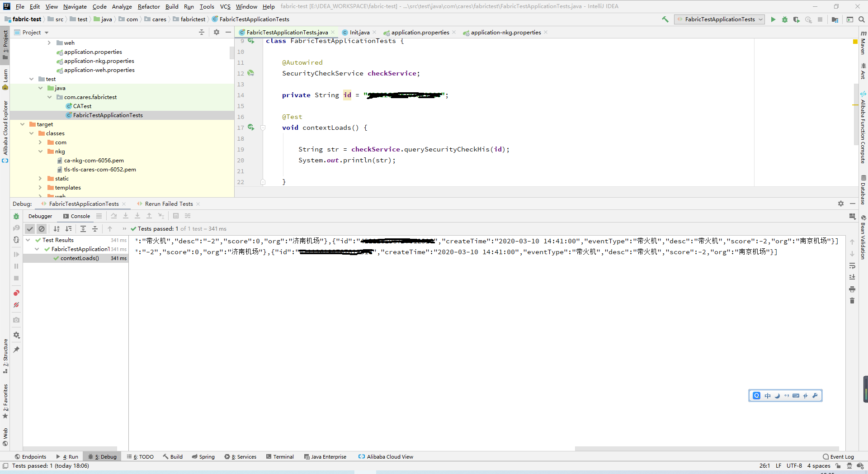Click View Breakpoints red circles icon
The height and width of the screenshot is (474, 868).
(x=16, y=293)
